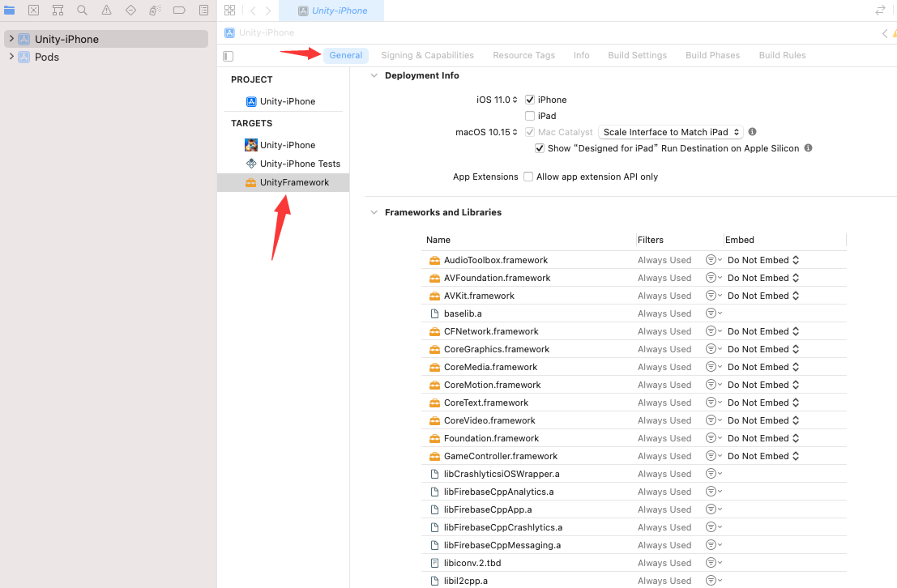
Task: Open the Breakpoint navigator icon
Action: pos(179,10)
